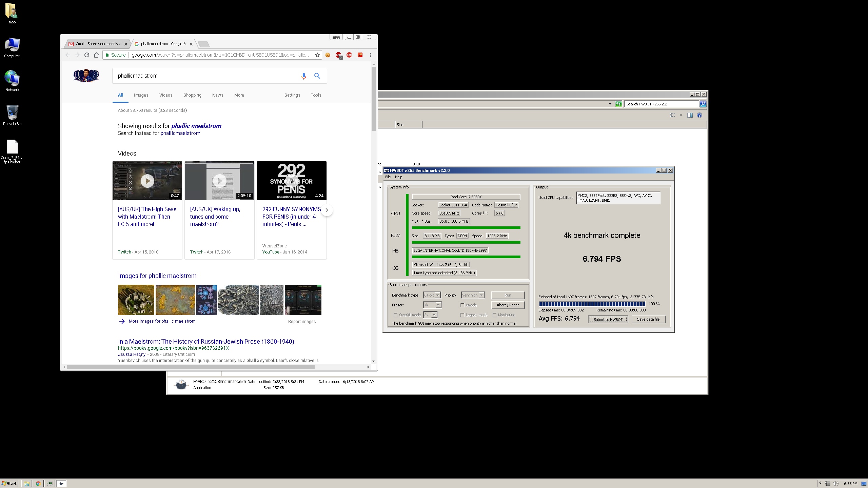Toggle the Explorer preview pane

pyautogui.click(x=690, y=115)
